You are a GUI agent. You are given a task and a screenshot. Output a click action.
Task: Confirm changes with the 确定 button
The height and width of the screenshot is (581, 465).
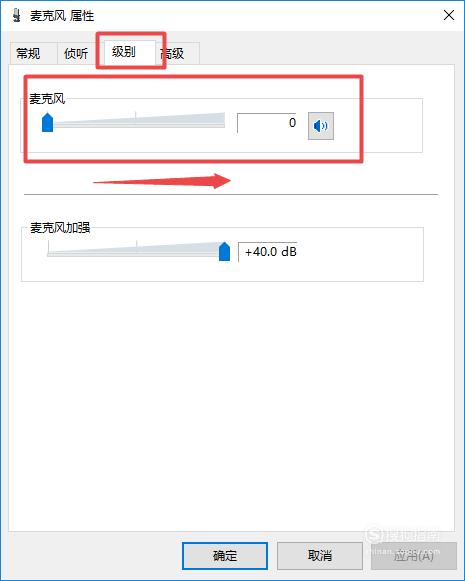click(x=225, y=556)
